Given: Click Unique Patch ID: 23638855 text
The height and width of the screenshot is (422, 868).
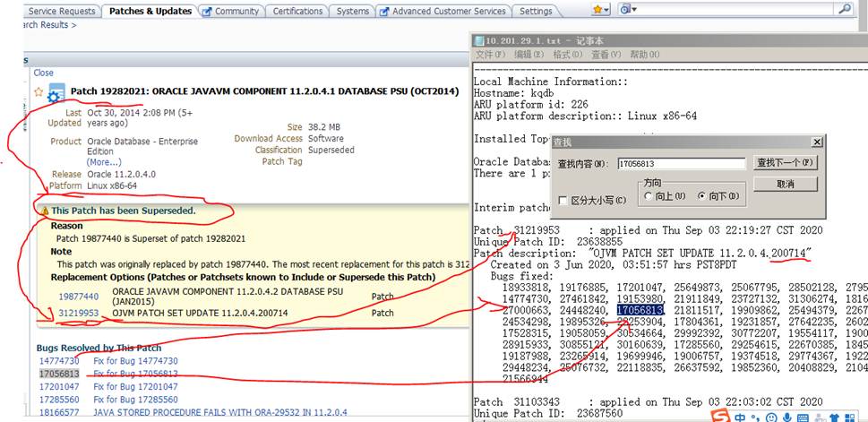Looking at the screenshot, I should 548,241.
